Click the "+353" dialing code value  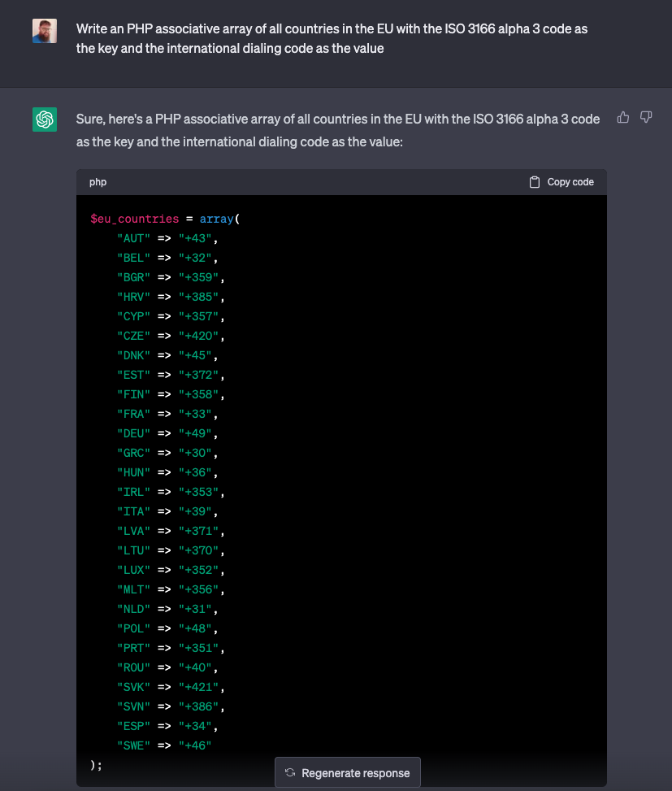click(x=198, y=493)
